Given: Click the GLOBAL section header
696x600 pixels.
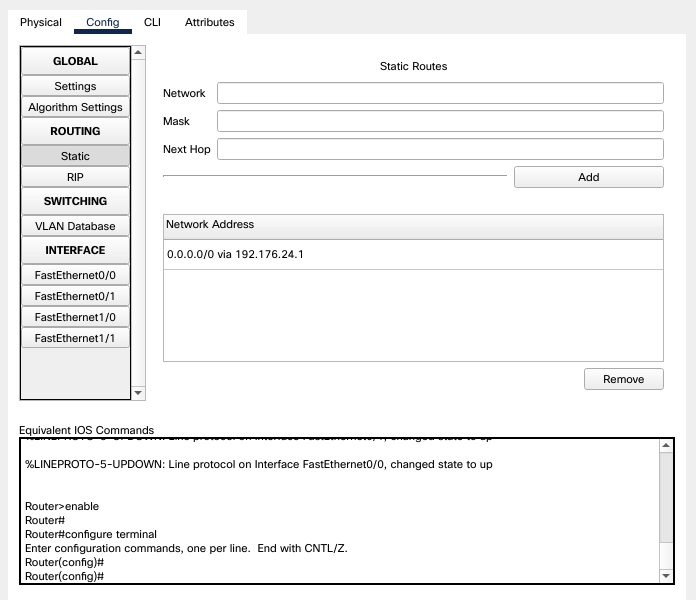Looking at the screenshot, I should coord(75,61).
